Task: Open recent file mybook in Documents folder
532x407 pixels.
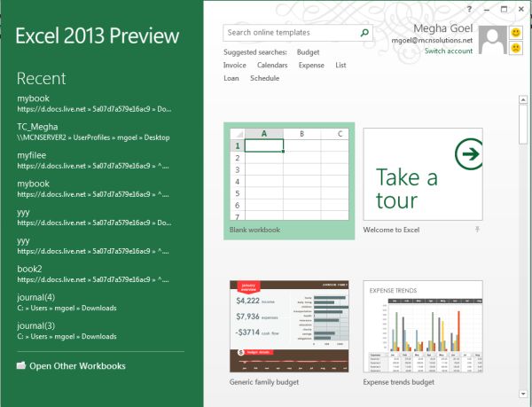Action: [94, 104]
